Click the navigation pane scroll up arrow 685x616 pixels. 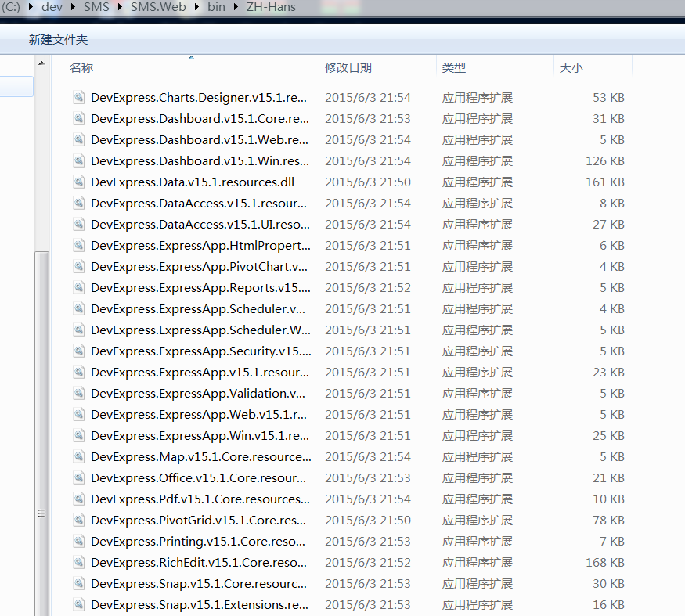click(x=42, y=63)
